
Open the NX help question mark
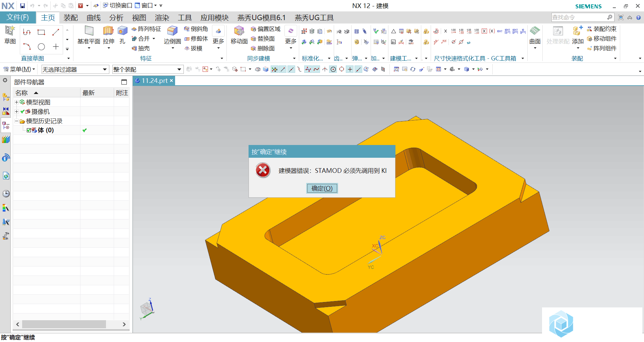tap(638, 17)
